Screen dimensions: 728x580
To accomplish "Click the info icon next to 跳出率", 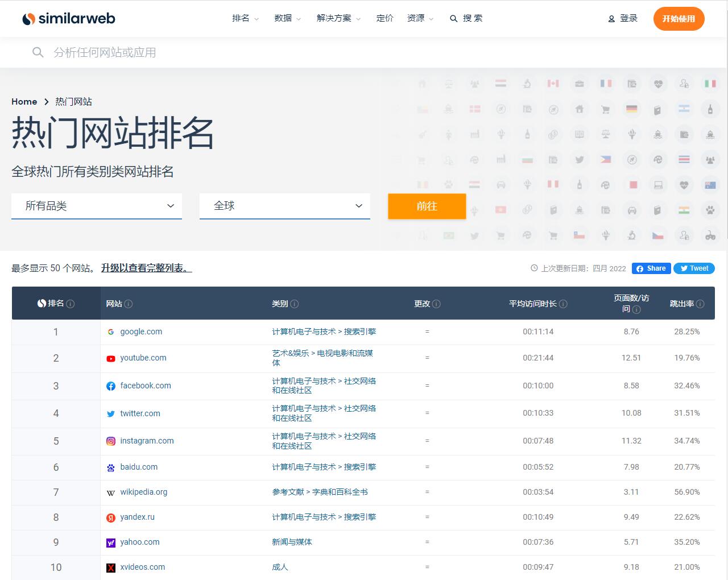I will point(700,304).
